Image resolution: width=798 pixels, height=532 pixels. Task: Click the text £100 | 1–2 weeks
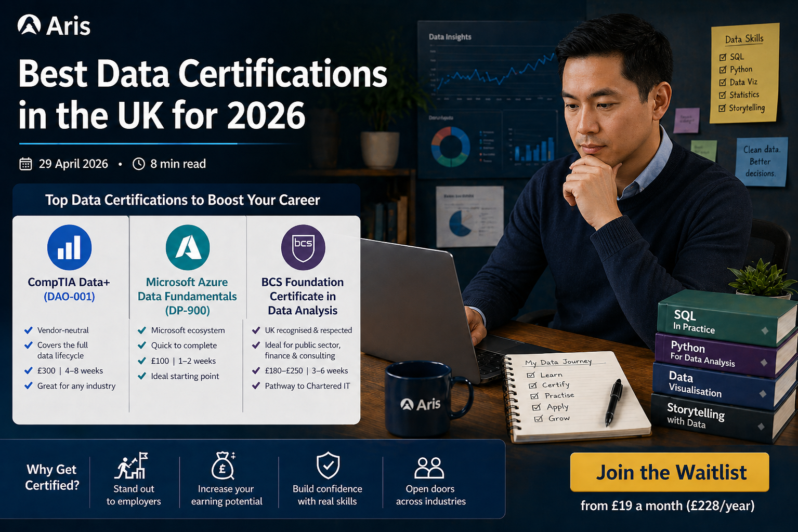click(x=184, y=361)
